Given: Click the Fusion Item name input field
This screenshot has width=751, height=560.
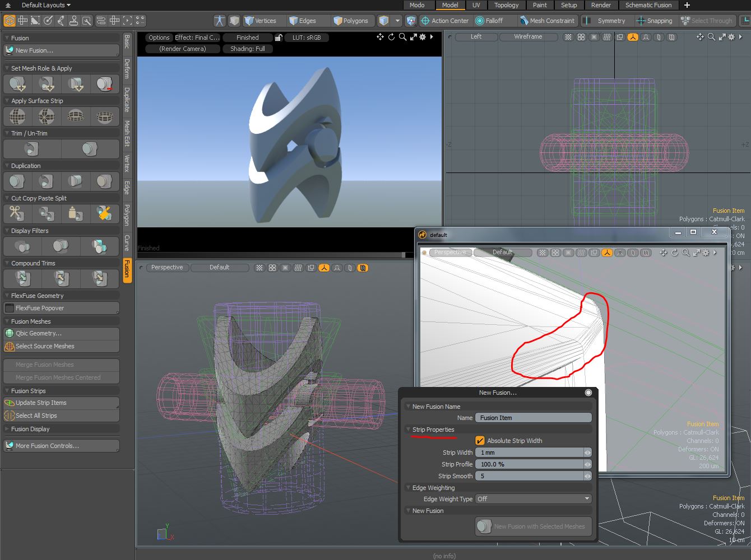Looking at the screenshot, I should 533,418.
